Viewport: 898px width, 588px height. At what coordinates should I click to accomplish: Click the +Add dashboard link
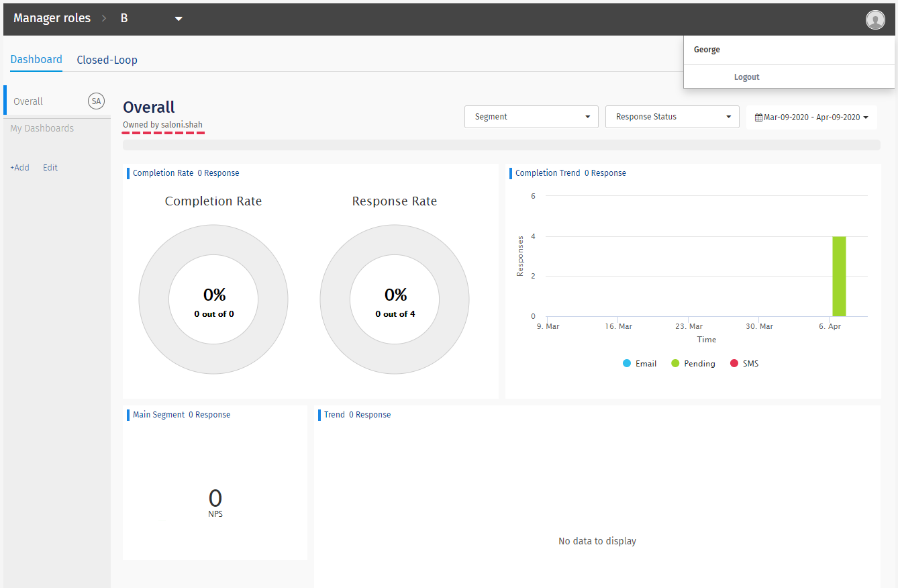[19, 168]
